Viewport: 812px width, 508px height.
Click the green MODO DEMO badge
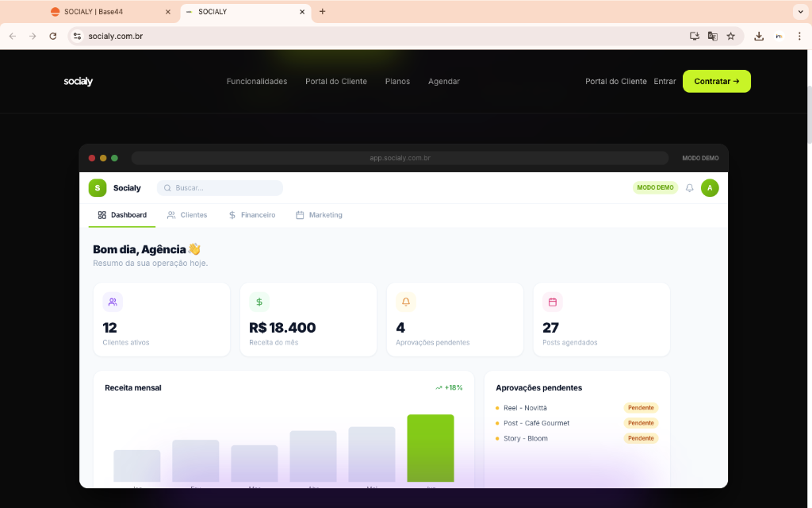tap(655, 187)
